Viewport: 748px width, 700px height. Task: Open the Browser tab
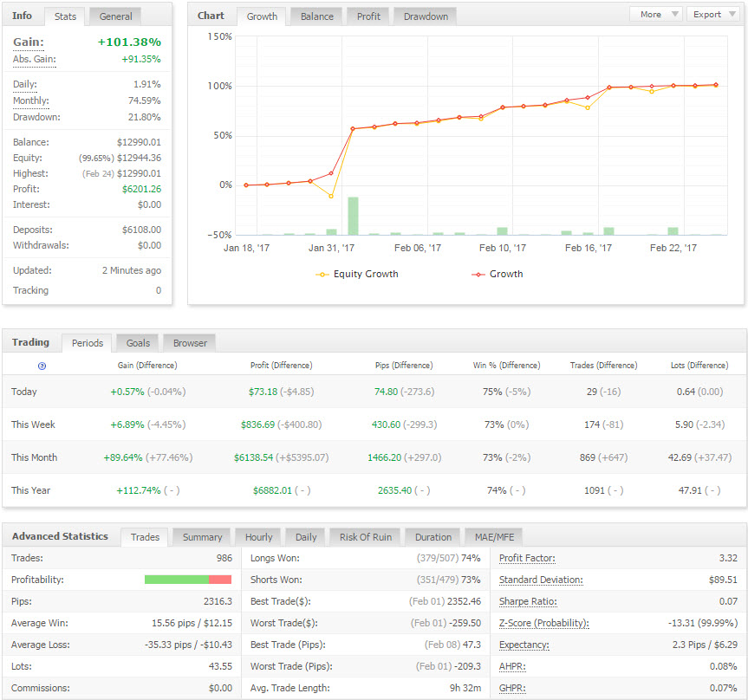tap(190, 343)
